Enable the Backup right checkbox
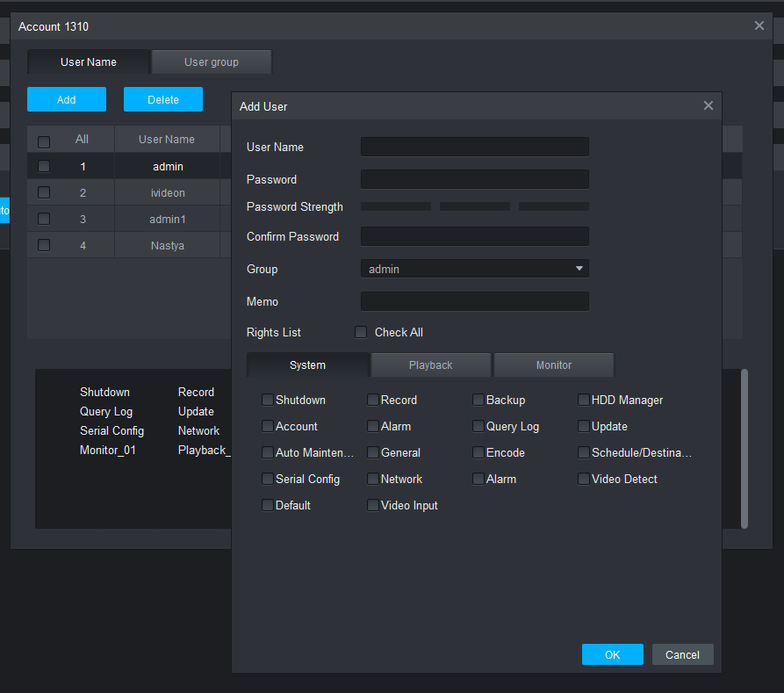This screenshot has height=693, width=784. coord(478,400)
